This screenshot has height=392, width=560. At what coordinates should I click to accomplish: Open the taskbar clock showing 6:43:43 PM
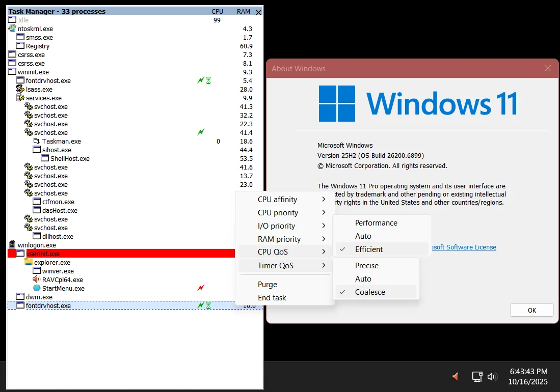[x=528, y=376]
